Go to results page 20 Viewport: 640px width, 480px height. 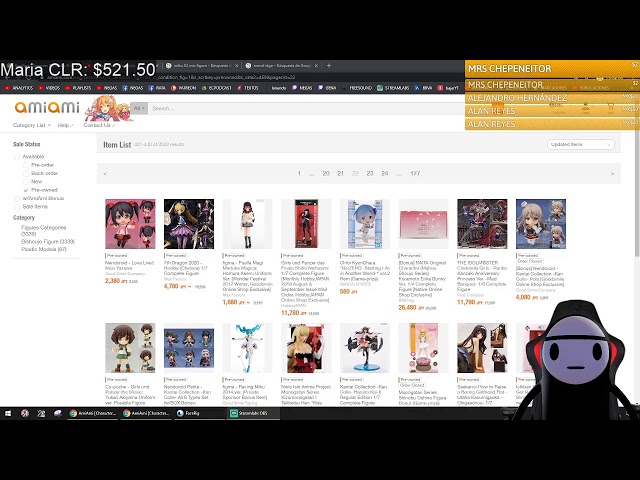coord(326,173)
